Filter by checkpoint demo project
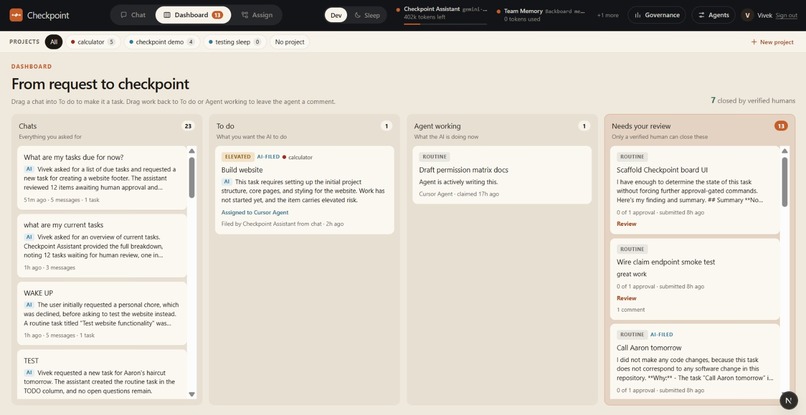The height and width of the screenshot is (415, 806). (x=161, y=42)
